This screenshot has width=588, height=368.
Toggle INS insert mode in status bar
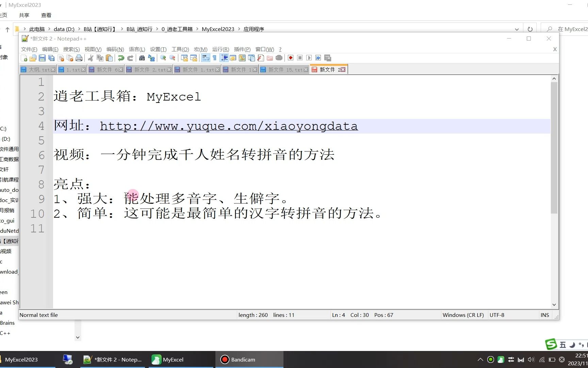click(545, 315)
